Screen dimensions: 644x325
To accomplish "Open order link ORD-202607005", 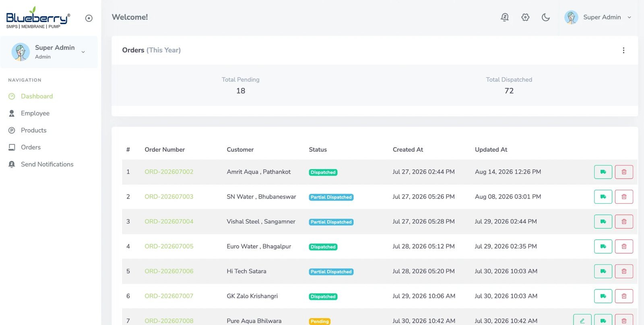I will pyautogui.click(x=169, y=246).
